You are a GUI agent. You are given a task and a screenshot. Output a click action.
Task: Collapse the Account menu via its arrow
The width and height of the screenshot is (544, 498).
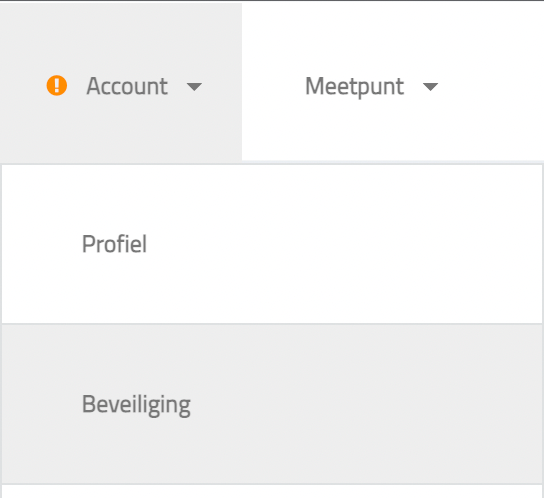click(194, 87)
